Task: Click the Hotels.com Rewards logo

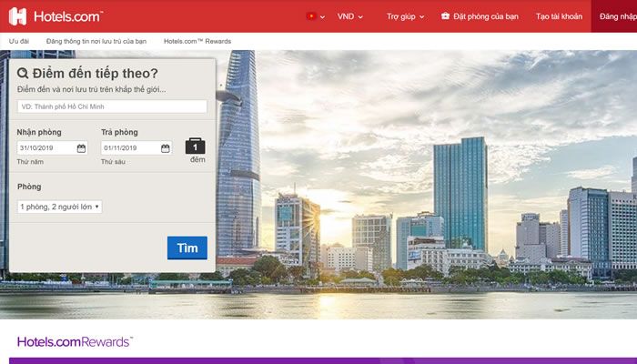Action: 75,342
